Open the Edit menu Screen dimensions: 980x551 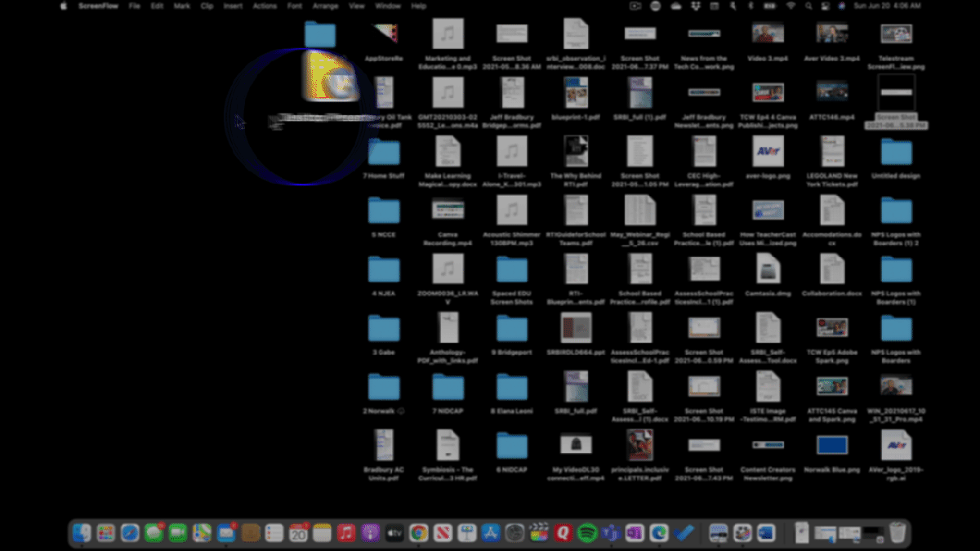click(x=157, y=6)
